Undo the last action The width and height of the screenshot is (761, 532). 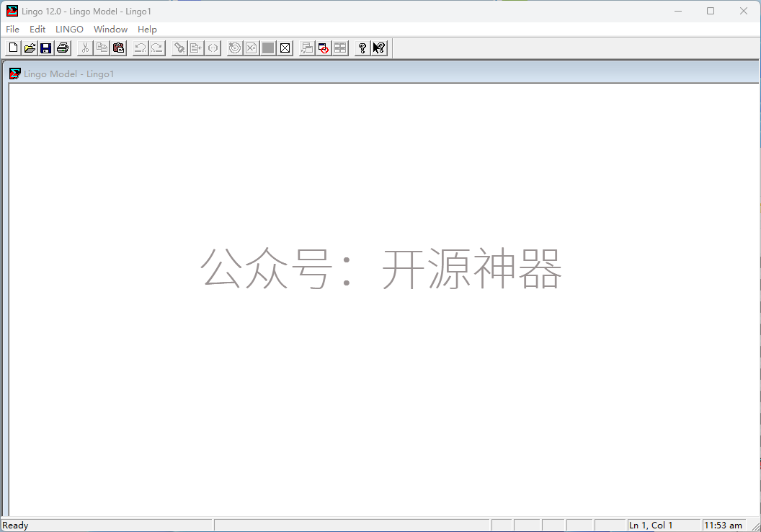point(141,48)
